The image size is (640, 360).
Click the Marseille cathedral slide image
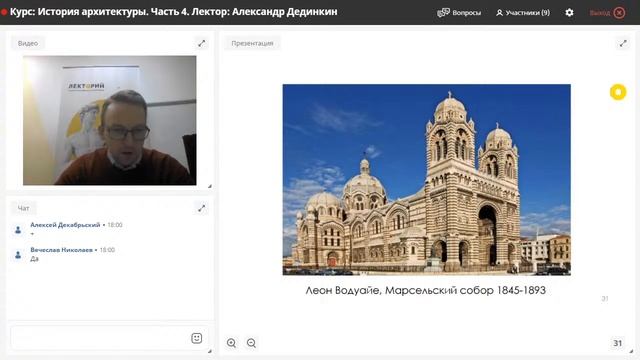pyautogui.click(x=427, y=180)
